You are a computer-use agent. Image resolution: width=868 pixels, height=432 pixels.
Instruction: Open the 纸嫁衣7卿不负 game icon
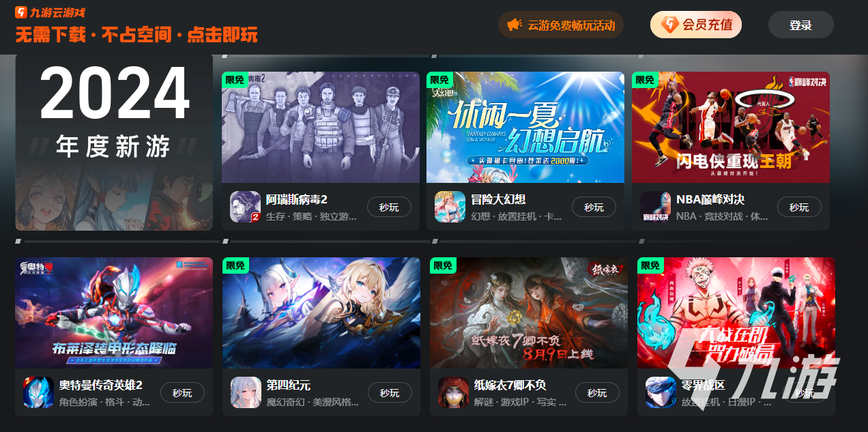tap(453, 392)
